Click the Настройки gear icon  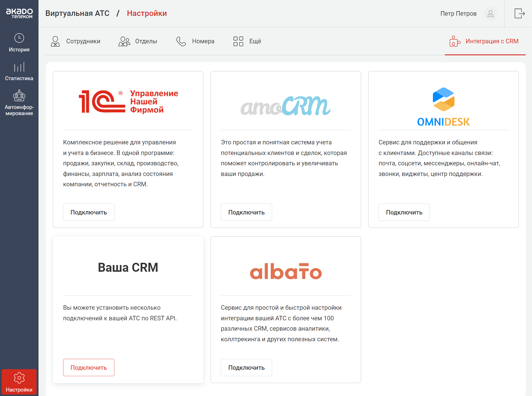(x=19, y=378)
